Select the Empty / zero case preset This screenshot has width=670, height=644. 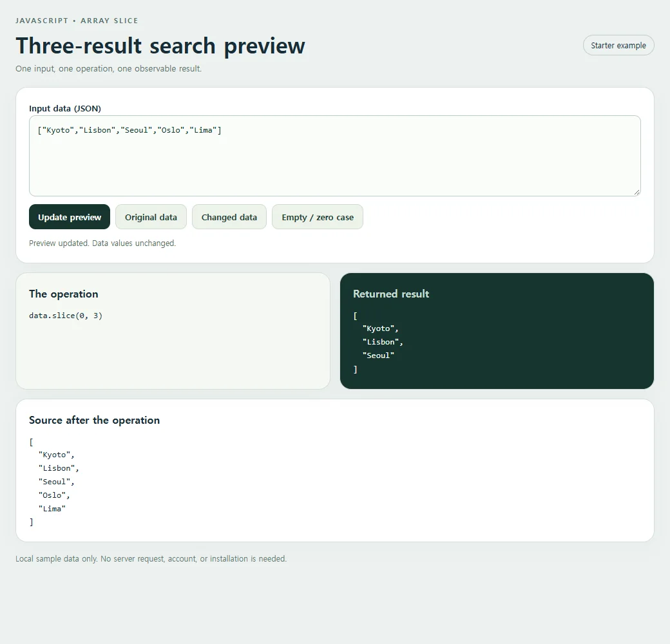(318, 217)
